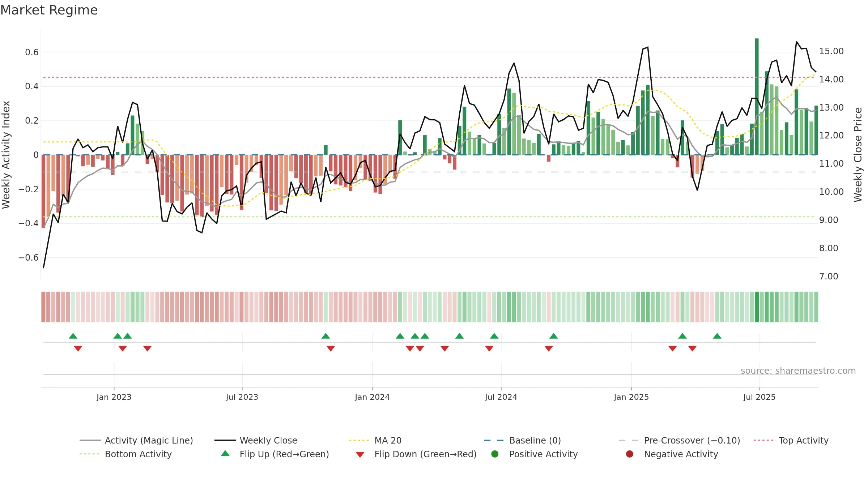Toggle the Pre-Crossover (−0.10) legend entry
The height and width of the screenshot is (488, 868).
(679, 440)
